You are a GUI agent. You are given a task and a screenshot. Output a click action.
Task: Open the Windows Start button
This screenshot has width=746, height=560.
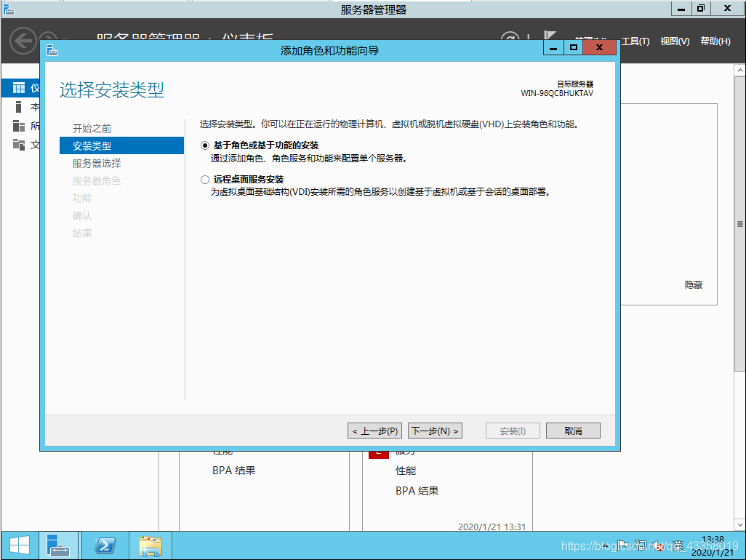(20, 545)
